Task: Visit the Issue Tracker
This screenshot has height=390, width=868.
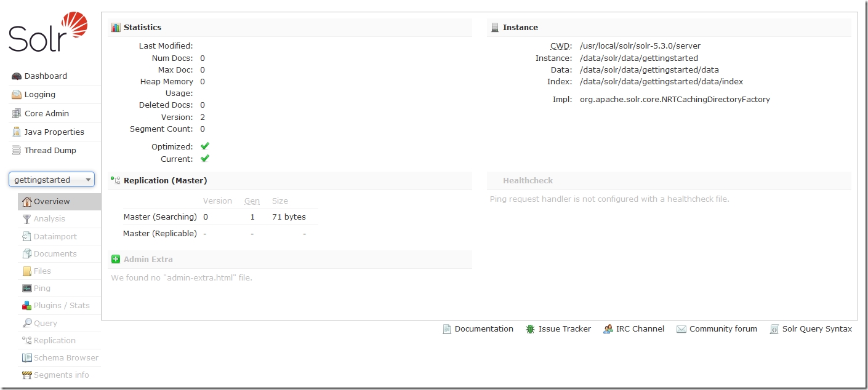Action: coord(565,328)
